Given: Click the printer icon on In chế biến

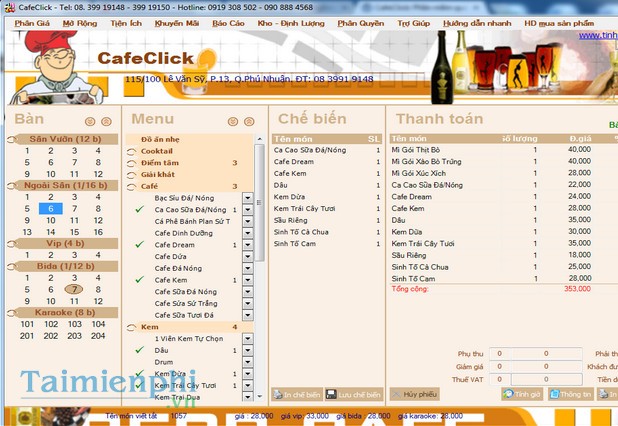Looking at the screenshot, I should pos(278,394).
